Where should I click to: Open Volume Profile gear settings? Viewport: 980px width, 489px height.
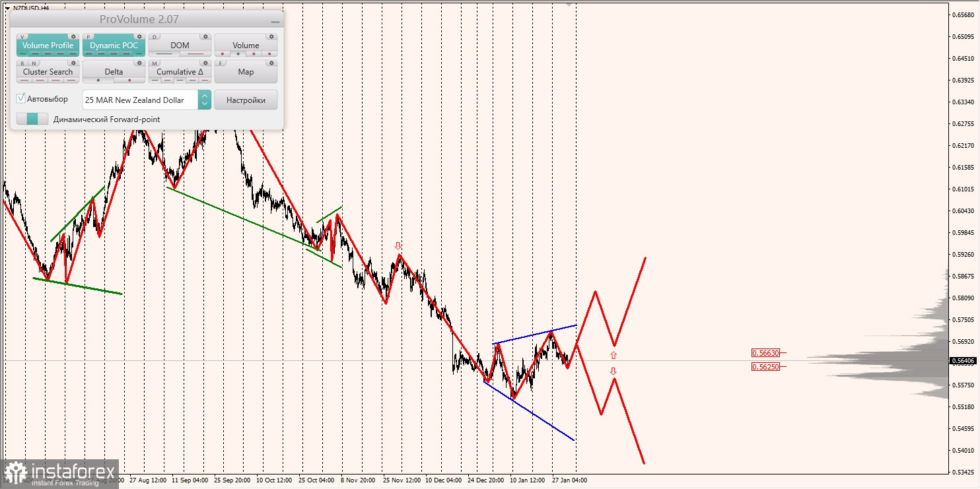pos(73,37)
